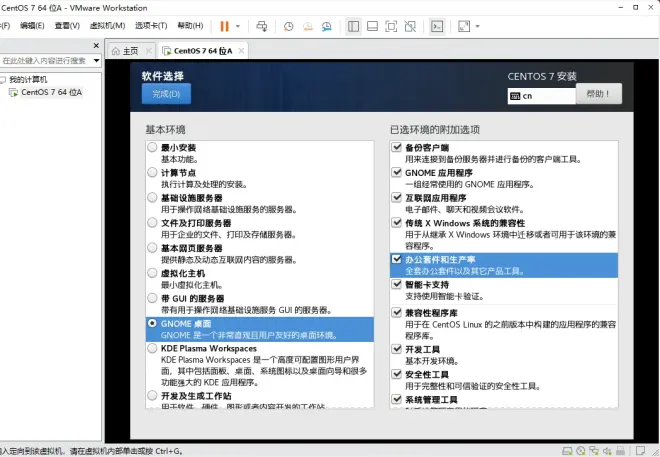Uncheck the 安全性工具 checkbox

point(397,374)
